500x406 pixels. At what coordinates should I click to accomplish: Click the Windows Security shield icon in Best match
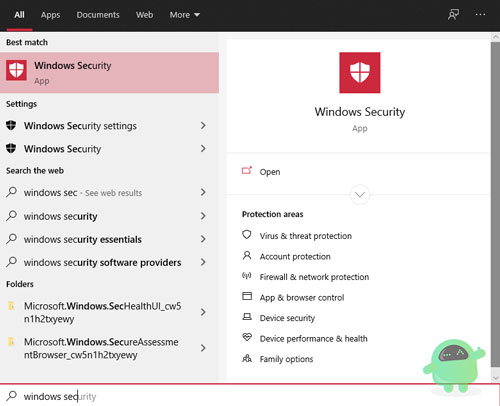point(16,70)
